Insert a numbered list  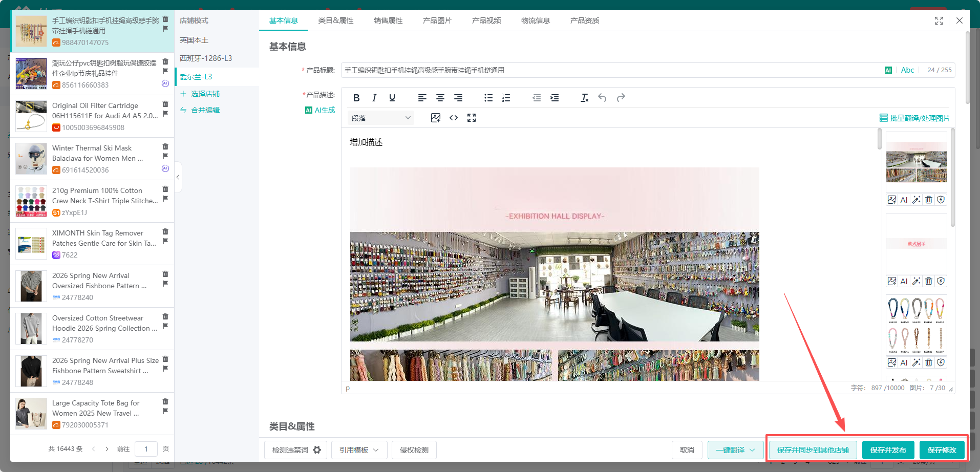pos(506,98)
